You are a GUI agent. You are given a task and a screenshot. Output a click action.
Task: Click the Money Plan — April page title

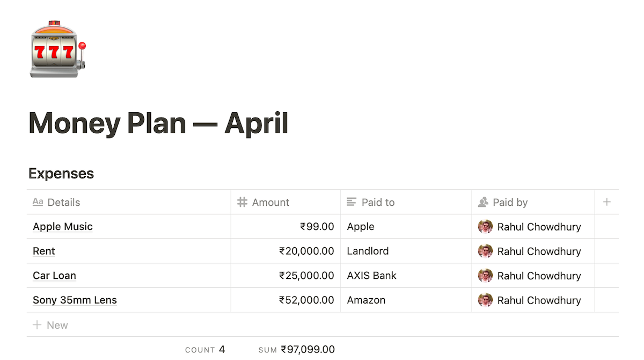pyautogui.click(x=158, y=123)
